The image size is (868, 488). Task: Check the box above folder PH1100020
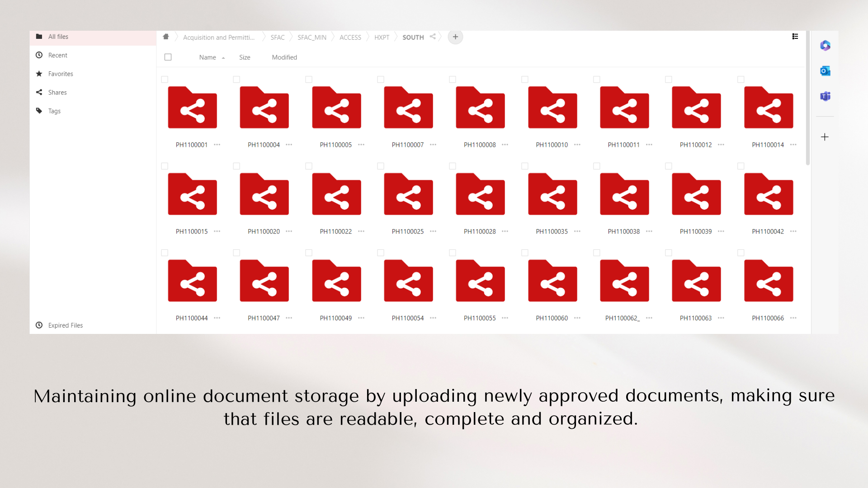[236, 166]
